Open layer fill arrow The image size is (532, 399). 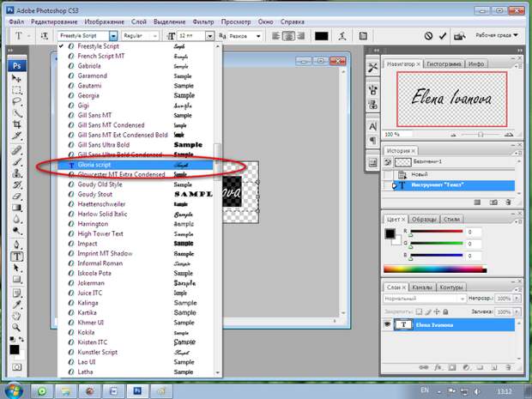517,311
